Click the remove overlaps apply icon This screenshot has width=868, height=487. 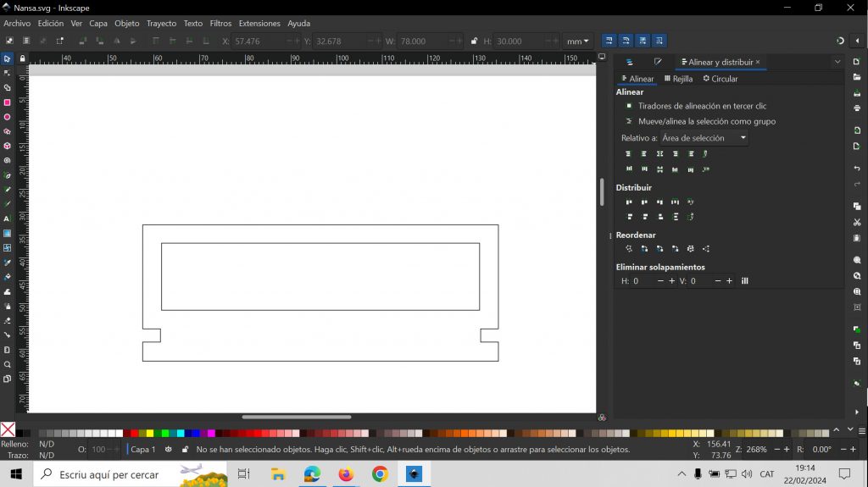coord(745,281)
